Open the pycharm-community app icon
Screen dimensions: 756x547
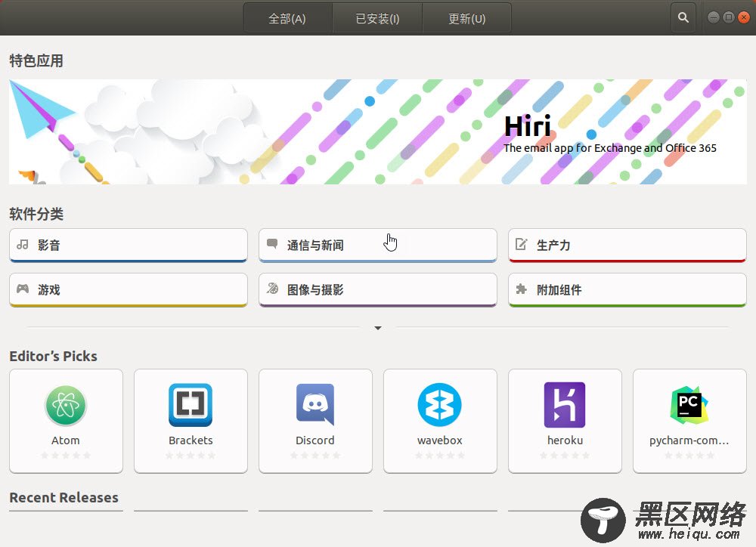(x=689, y=405)
